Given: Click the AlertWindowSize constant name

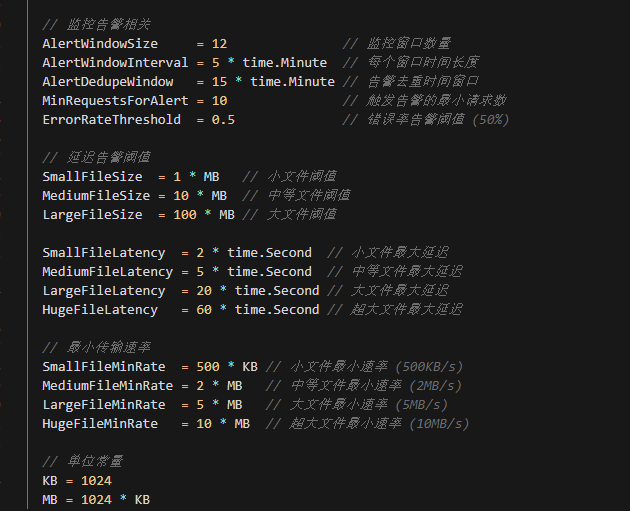Looking at the screenshot, I should pyautogui.click(x=100, y=43).
